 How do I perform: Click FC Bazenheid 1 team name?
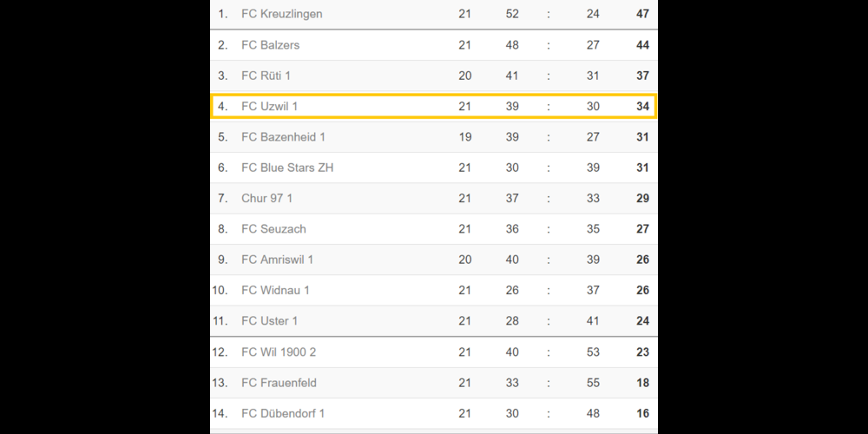tap(283, 137)
